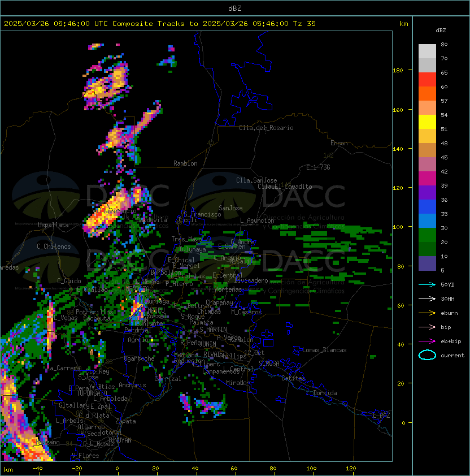Pick the bright yellow swatch between 54 and 51
This screenshot has width=470, height=476.
point(427,122)
